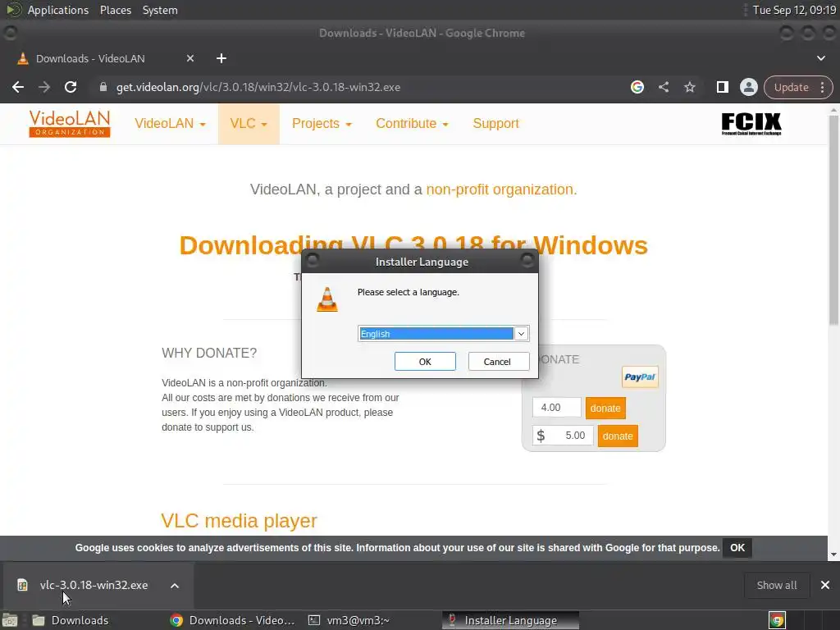Click the 4.00 donation amount field

557,408
